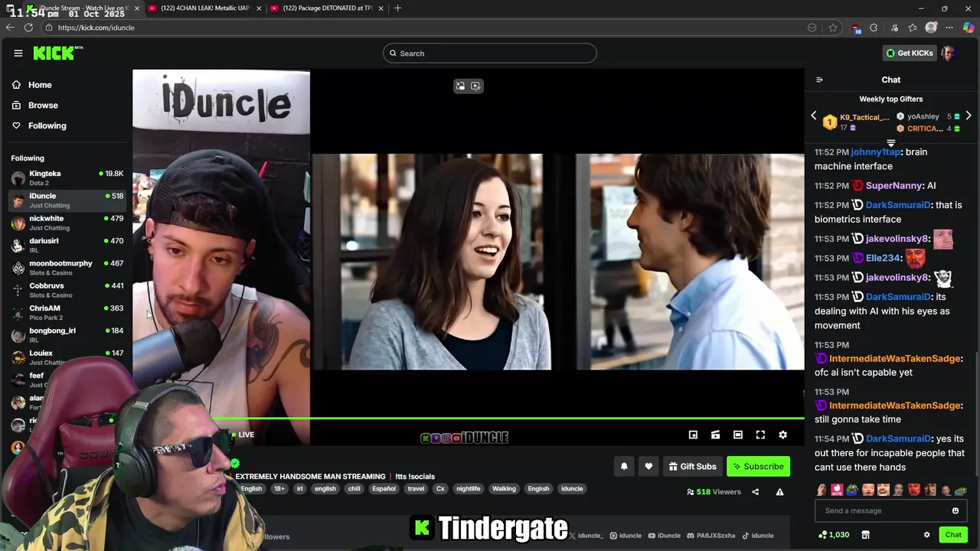Go back in browser history

(10, 28)
